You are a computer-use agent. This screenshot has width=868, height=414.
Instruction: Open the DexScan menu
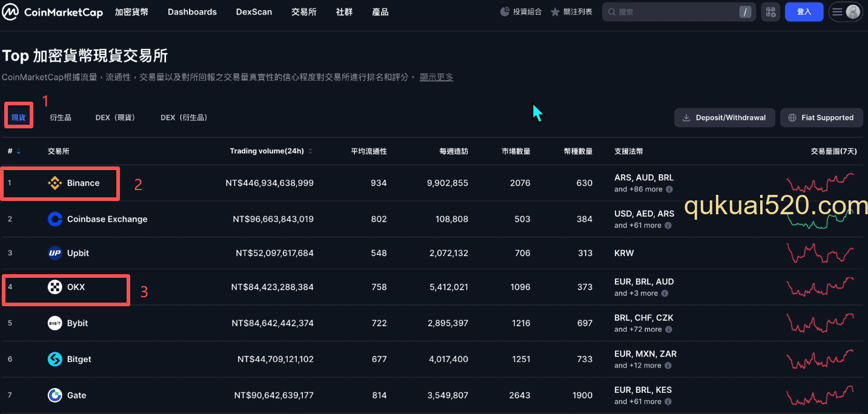[254, 12]
